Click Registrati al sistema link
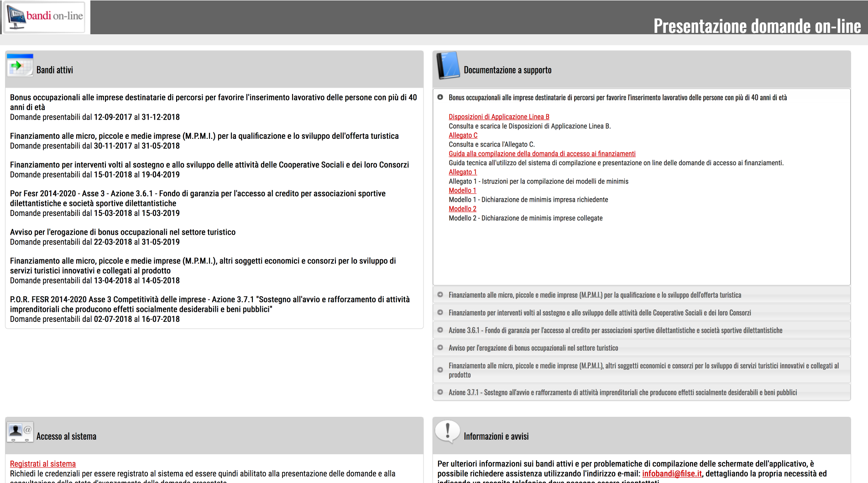Screen dimensions: 868x483 (x=43, y=464)
